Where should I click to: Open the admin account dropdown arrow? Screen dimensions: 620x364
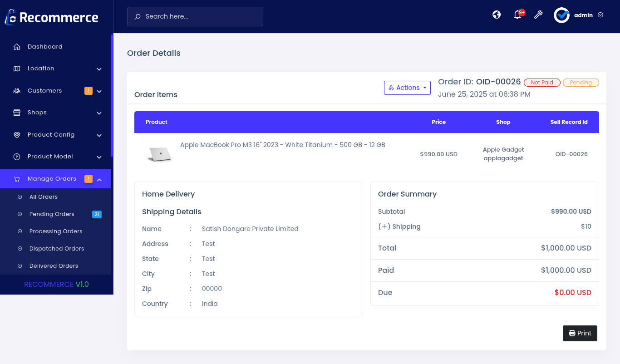[600, 15]
